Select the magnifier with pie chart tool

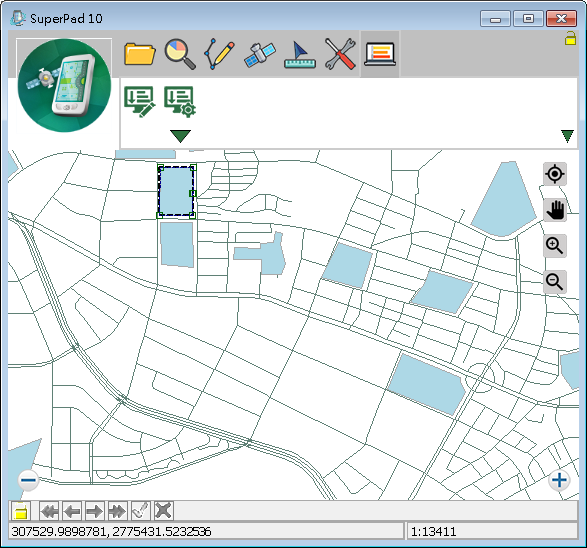coord(180,54)
